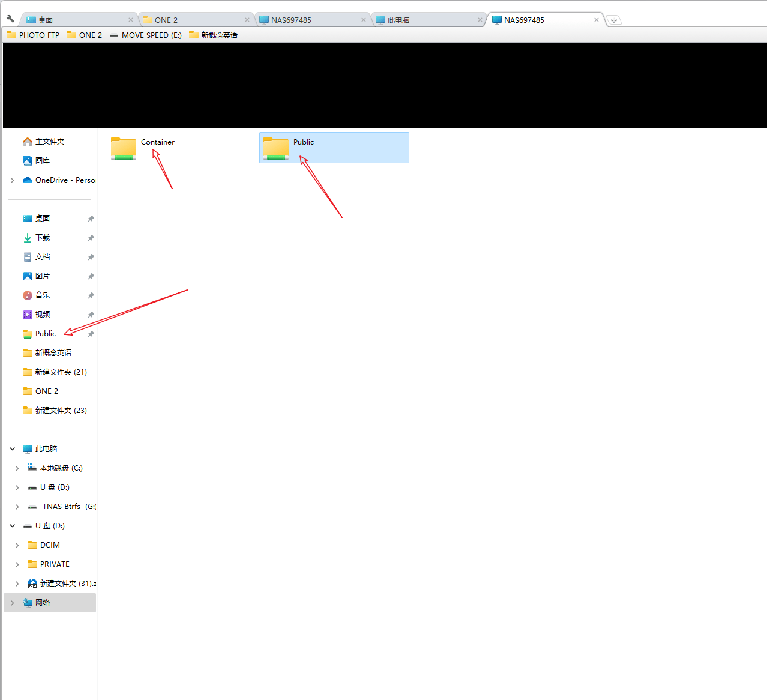
Task: Select TNAS Btrfs (G:) drive
Action: [x=61, y=507]
